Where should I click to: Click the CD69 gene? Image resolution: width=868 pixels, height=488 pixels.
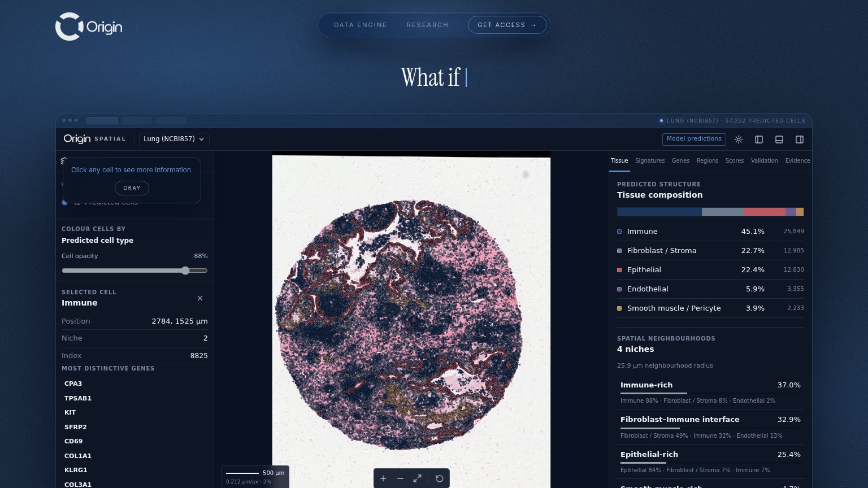click(73, 441)
